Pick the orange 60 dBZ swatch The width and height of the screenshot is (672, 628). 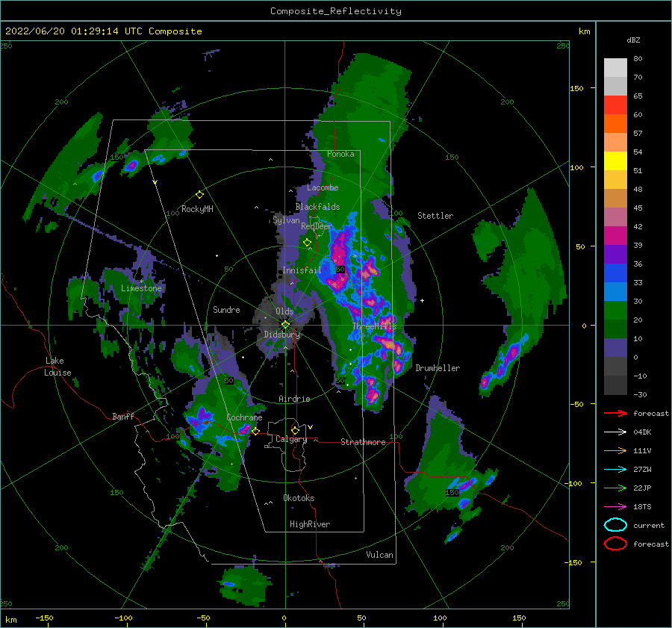615,123
